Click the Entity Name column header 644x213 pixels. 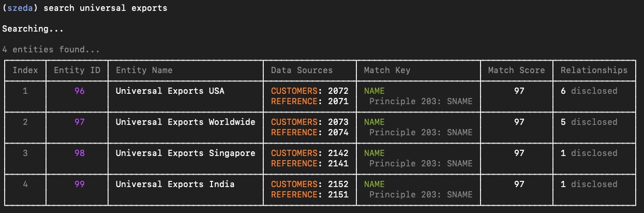[144, 70]
